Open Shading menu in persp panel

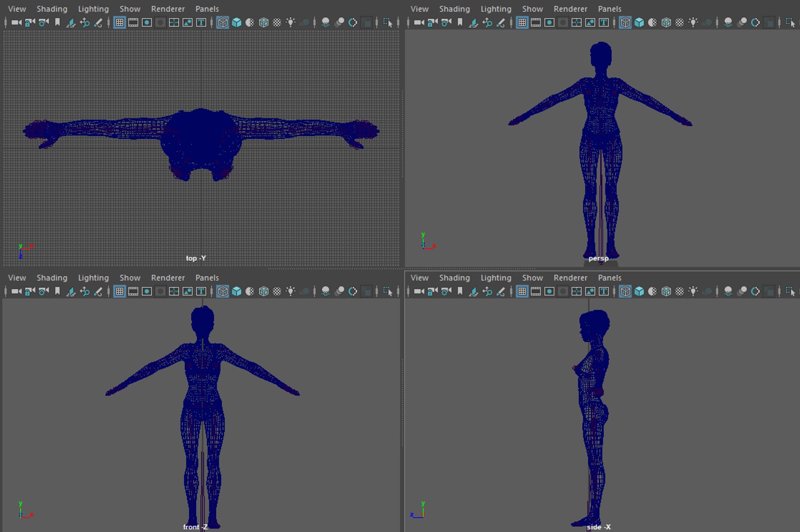click(454, 9)
